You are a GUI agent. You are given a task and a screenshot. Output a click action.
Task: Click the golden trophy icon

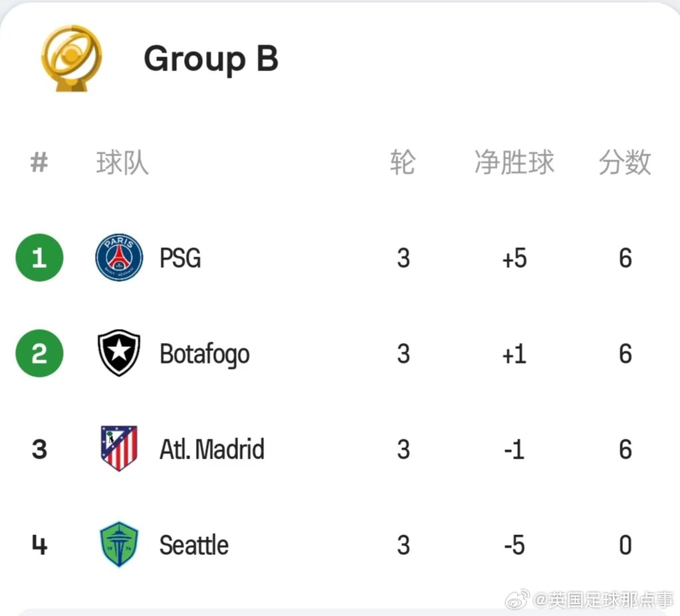coord(72,58)
